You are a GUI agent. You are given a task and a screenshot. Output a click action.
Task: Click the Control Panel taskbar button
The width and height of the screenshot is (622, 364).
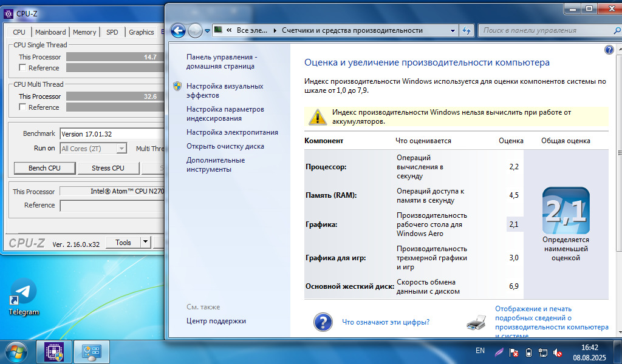[92, 352]
